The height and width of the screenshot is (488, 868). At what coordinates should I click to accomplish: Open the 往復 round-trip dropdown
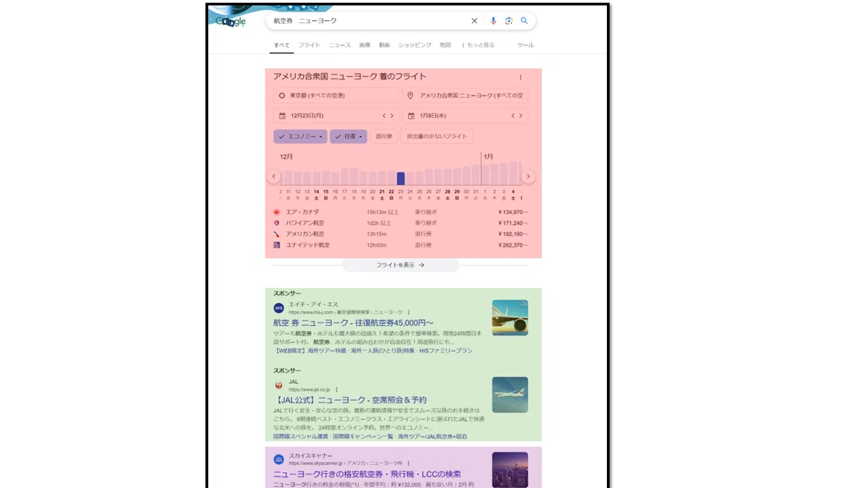tap(349, 136)
